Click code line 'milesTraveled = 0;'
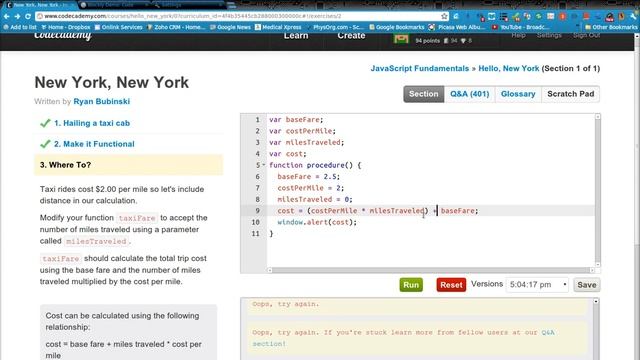The height and width of the screenshot is (360, 640). [x=315, y=200]
